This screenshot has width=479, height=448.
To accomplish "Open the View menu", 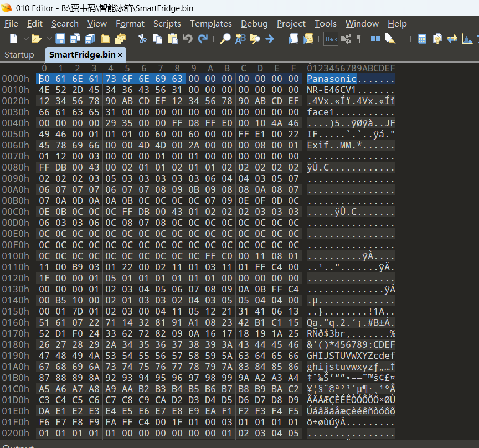I will pyautogui.click(x=97, y=23).
